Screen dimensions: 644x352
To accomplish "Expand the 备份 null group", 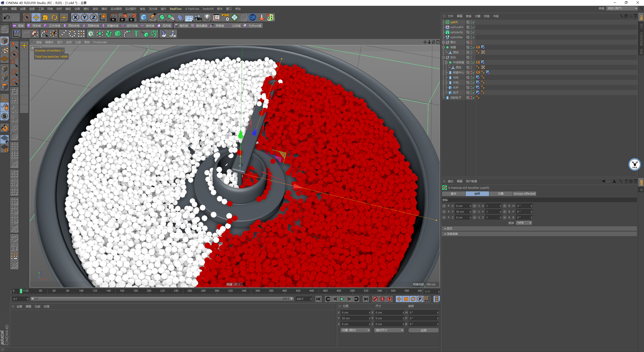I will [444, 42].
